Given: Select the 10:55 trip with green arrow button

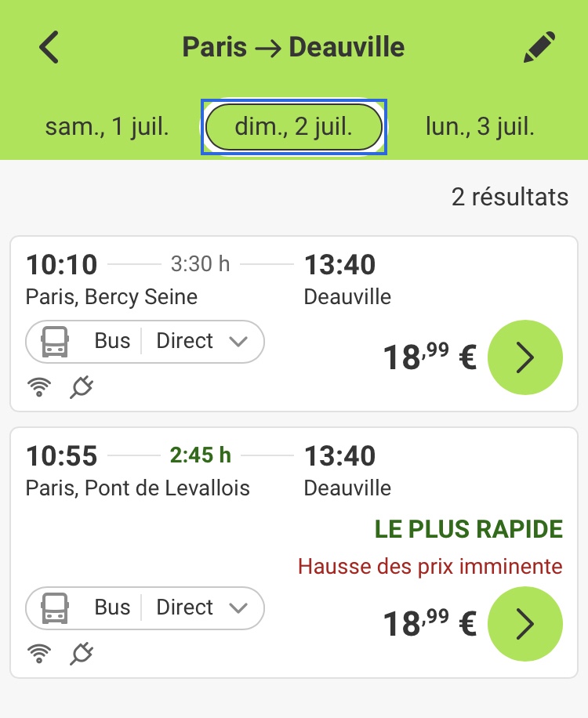Looking at the screenshot, I should click(525, 624).
